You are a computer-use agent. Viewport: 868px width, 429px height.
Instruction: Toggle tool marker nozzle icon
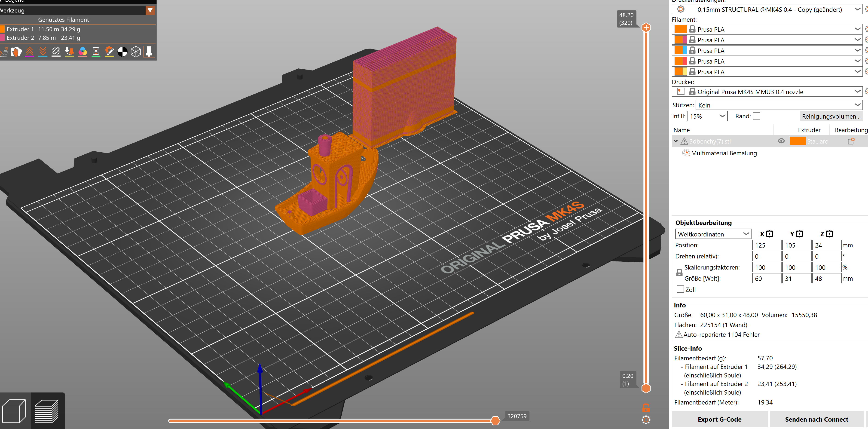149,52
